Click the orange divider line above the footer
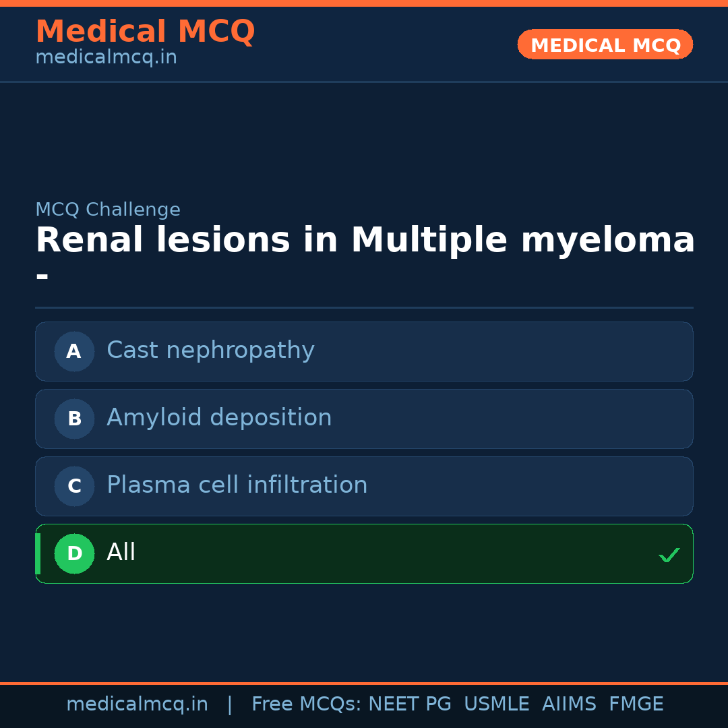This screenshot has height=728, width=728. pos(364,682)
